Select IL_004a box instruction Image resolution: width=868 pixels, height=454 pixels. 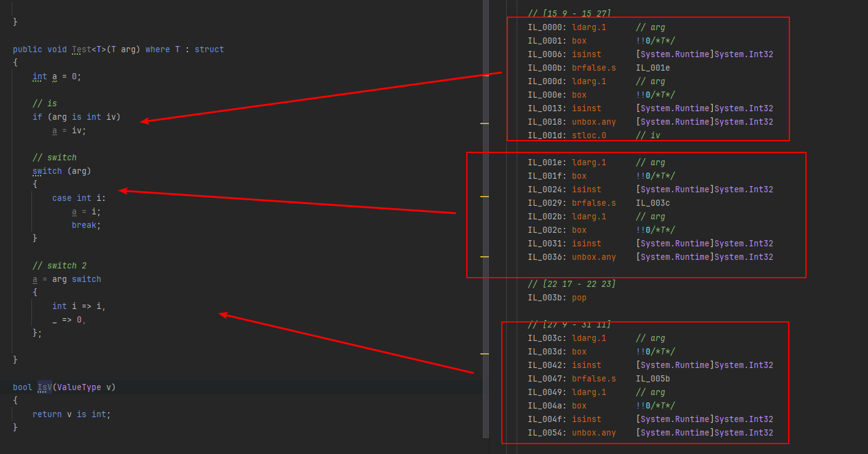[601, 405]
